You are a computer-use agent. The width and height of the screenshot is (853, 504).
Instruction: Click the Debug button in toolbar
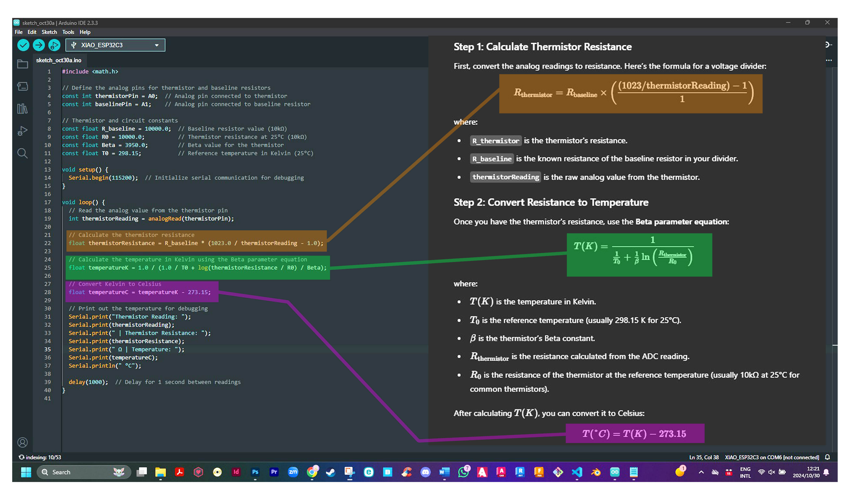(55, 45)
